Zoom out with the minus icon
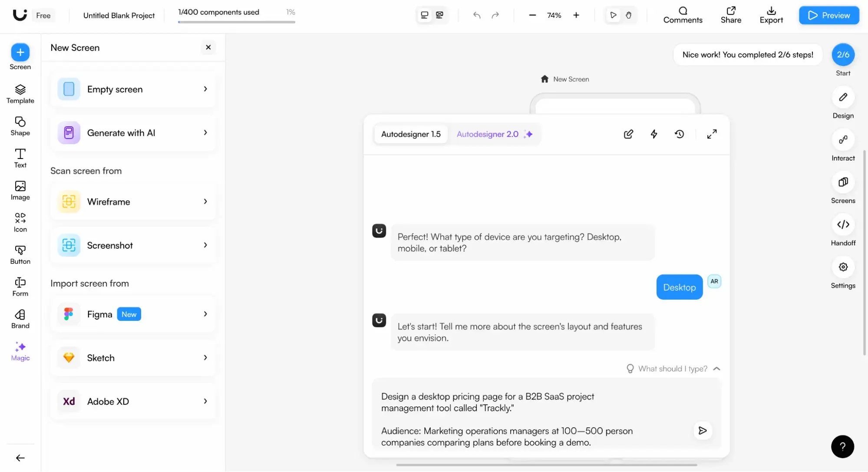This screenshot has height=472, width=868. [x=532, y=15]
